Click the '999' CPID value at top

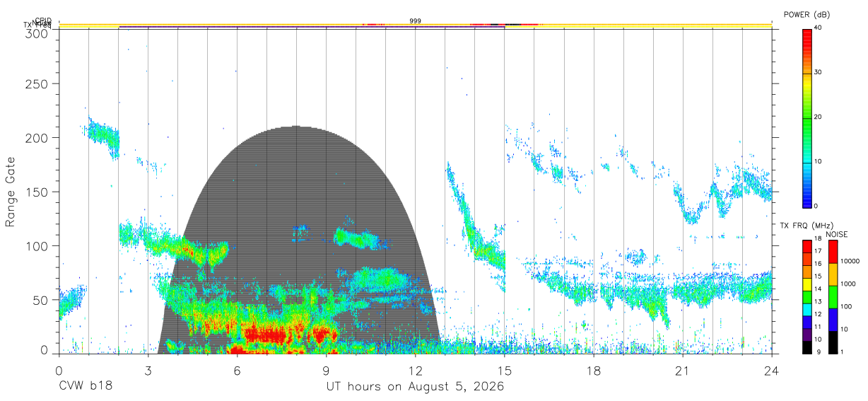[416, 21]
